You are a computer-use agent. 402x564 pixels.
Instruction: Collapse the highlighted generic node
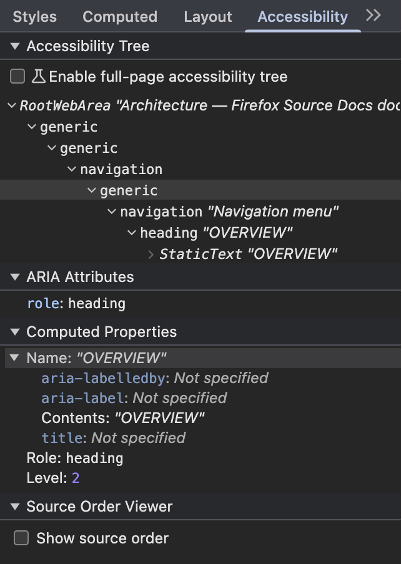(92, 190)
